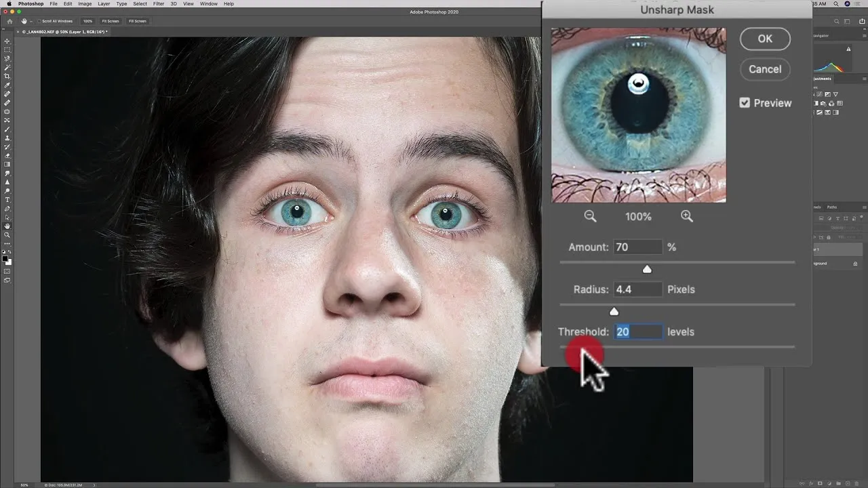Viewport: 868px width, 488px height.
Task: Click the Threshold input field
Action: click(637, 331)
